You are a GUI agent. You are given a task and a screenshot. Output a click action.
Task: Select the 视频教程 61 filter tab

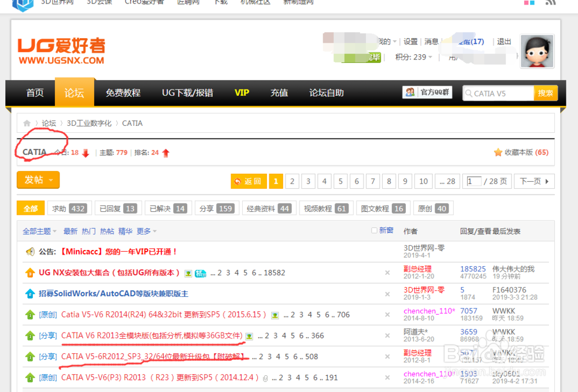(x=326, y=208)
